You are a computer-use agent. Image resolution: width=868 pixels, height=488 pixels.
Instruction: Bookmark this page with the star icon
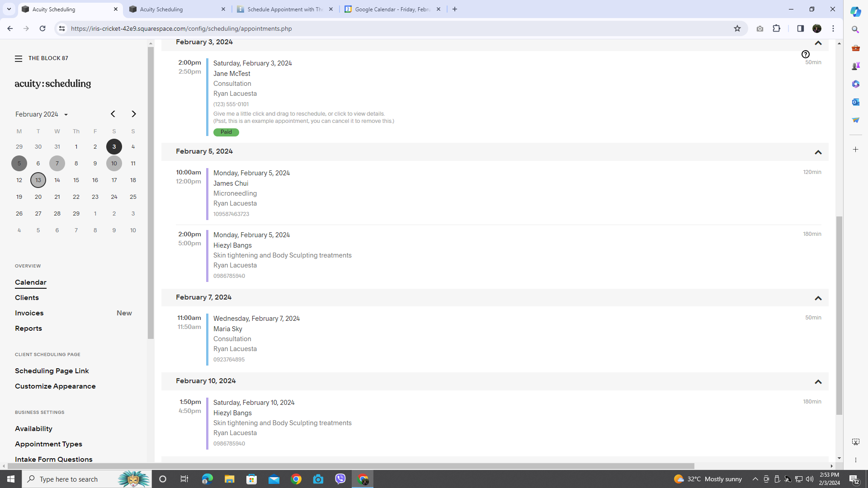click(737, 28)
